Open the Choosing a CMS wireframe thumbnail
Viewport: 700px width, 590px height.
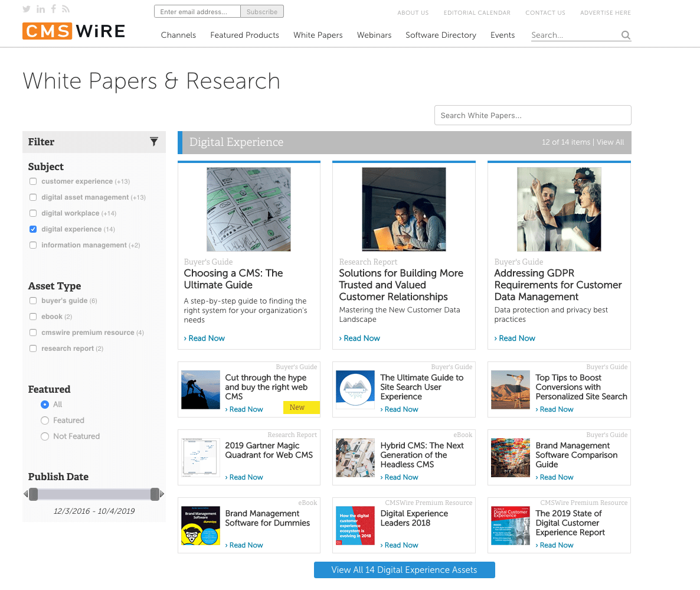tap(248, 210)
